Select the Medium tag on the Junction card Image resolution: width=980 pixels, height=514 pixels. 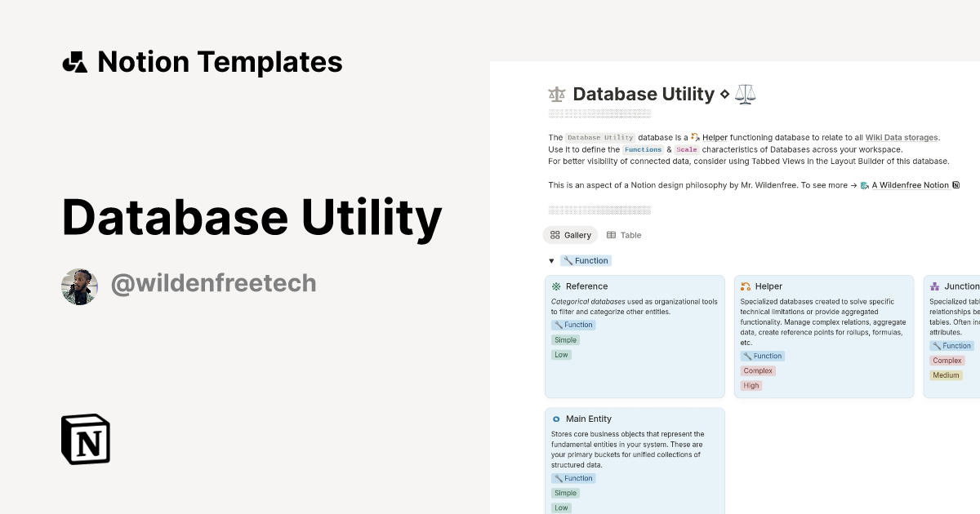click(x=946, y=374)
